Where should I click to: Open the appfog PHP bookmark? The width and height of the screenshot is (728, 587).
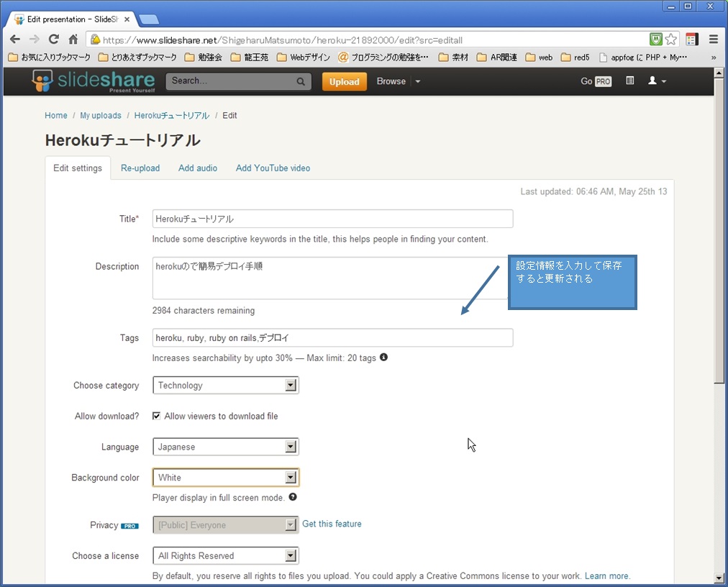(x=643, y=57)
